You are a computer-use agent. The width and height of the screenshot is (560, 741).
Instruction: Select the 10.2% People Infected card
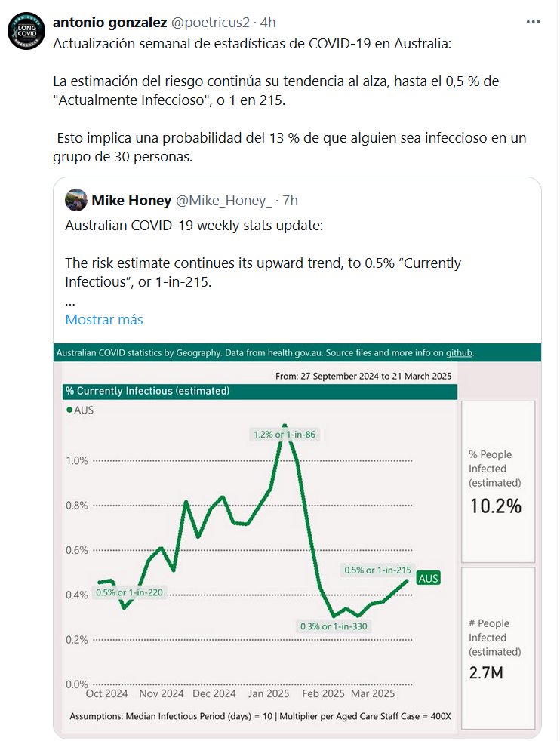pyautogui.click(x=497, y=481)
